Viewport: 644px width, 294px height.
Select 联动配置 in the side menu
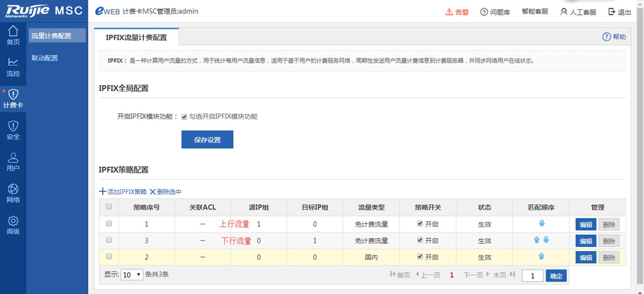[45, 58]
